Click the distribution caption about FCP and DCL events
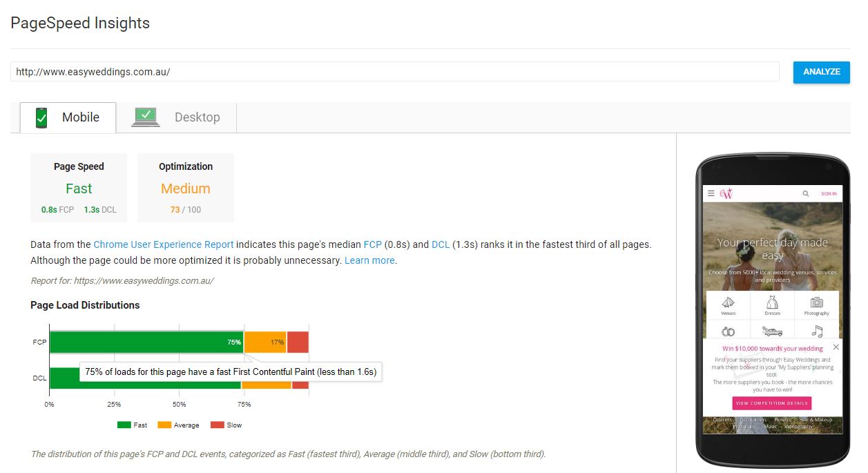This screenshot has height=473, width=868. (288, 454)
